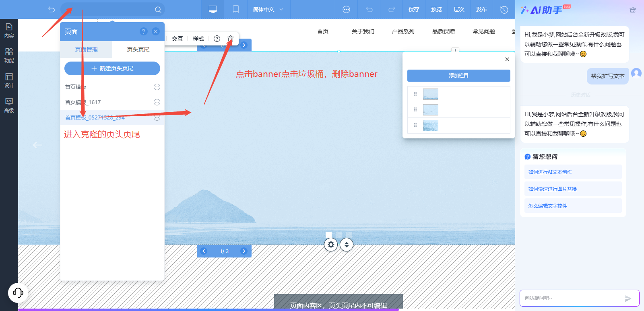Open more options for 首页模板_1617
This screenshot has height=311, width=644.
(x=157, y=102)
